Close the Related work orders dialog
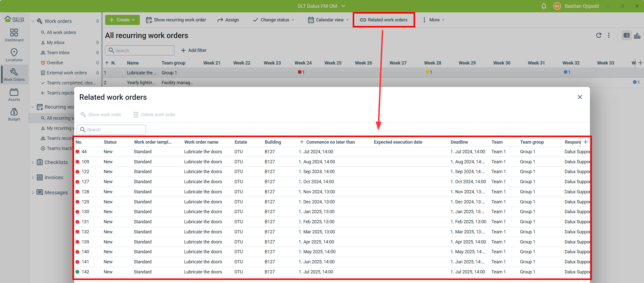Image resolution: width=644 pixels, height=283 pixels. point(580,97)
